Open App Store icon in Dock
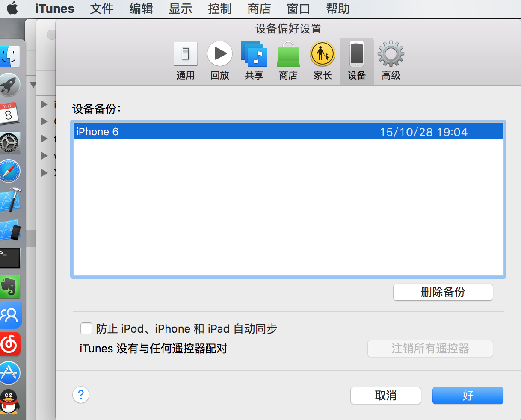 [x=10, y=373]
